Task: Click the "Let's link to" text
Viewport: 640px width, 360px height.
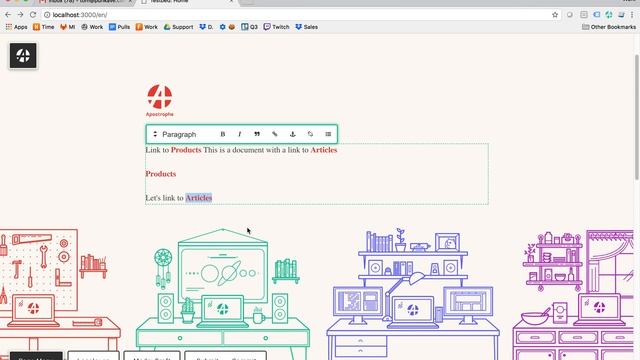Action: coord(164,198)
